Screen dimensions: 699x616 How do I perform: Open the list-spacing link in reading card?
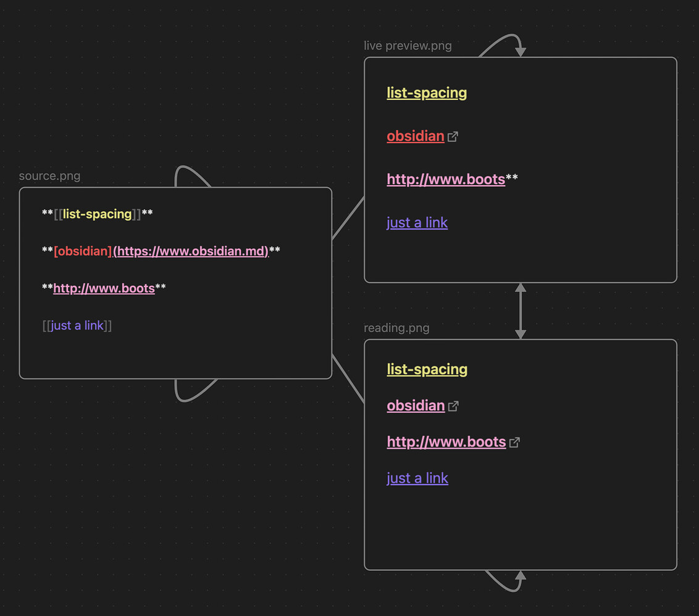tap(427, 369)
